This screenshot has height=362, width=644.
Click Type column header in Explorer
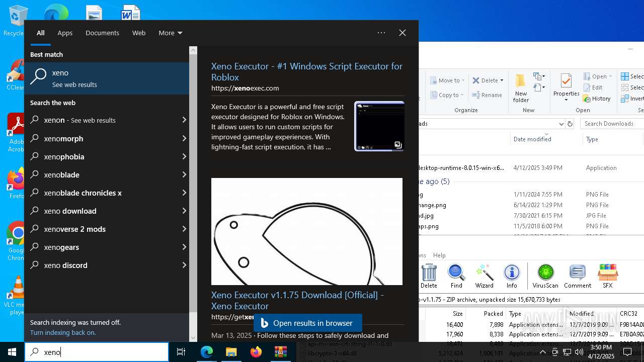592,139
